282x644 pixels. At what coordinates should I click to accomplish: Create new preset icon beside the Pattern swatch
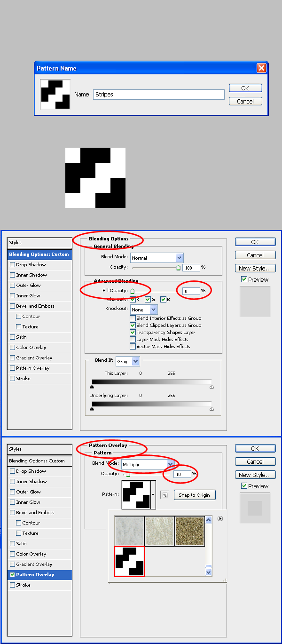coord(165,495)
